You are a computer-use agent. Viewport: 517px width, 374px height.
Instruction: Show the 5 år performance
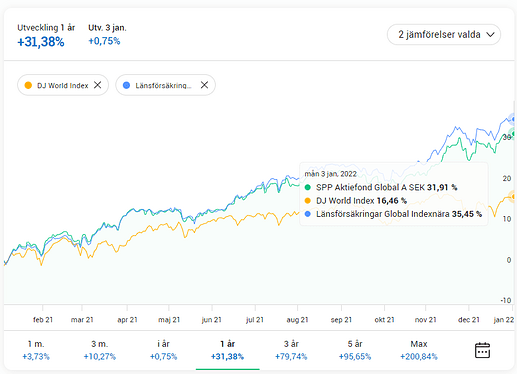(x=355, y=350)
